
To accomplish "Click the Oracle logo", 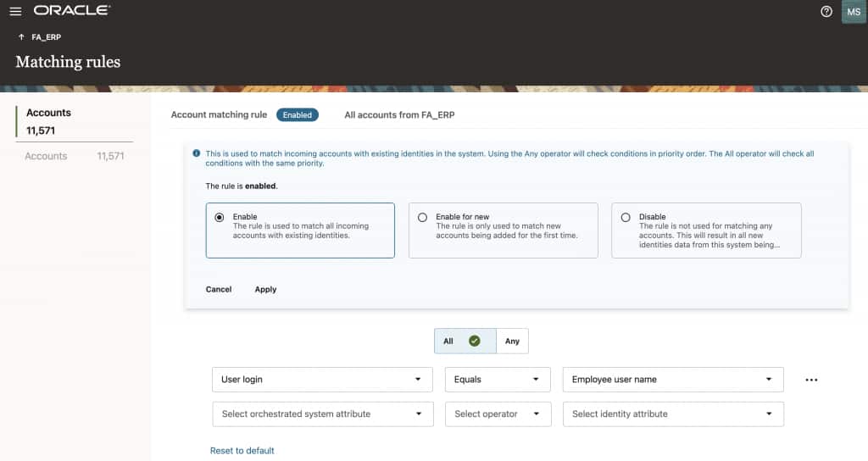I will point(72,10).
